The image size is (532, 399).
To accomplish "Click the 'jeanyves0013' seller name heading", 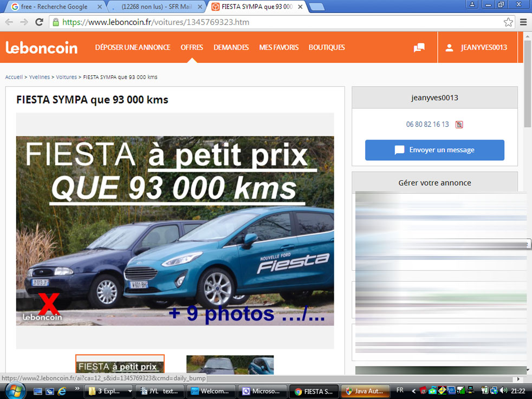I will click(x=434, y=97).
